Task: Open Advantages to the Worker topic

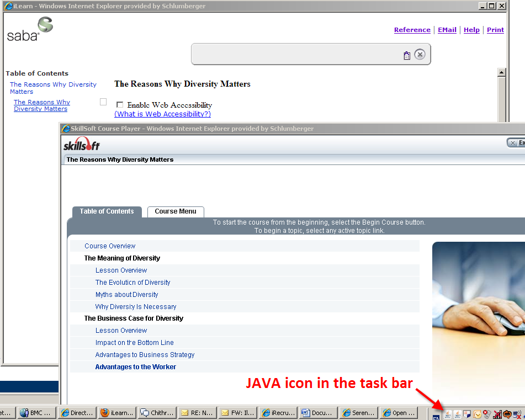Action: click(135, 367)
